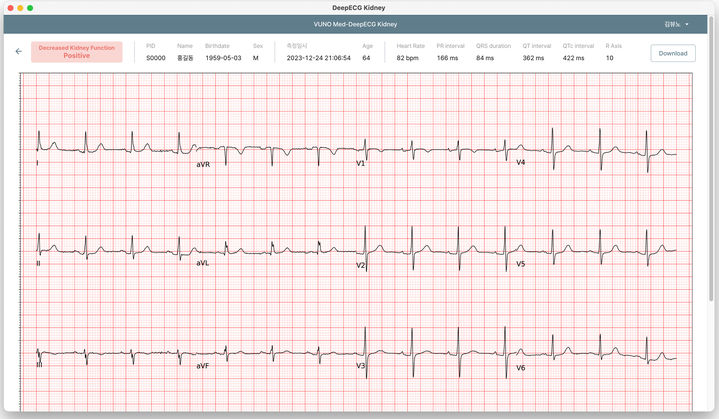This screenshot has width=719, height=419.
Task: Click the QTc interval value 422 ms
Action: (x=574, y=59)
